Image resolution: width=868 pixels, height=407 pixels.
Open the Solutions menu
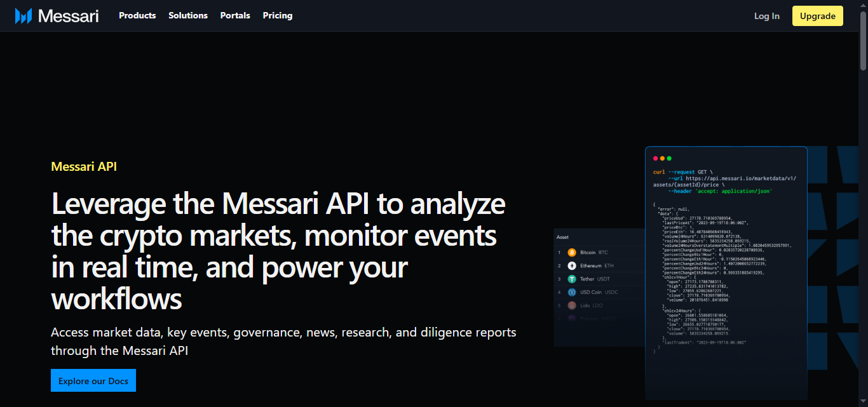(x=188, y=15)
